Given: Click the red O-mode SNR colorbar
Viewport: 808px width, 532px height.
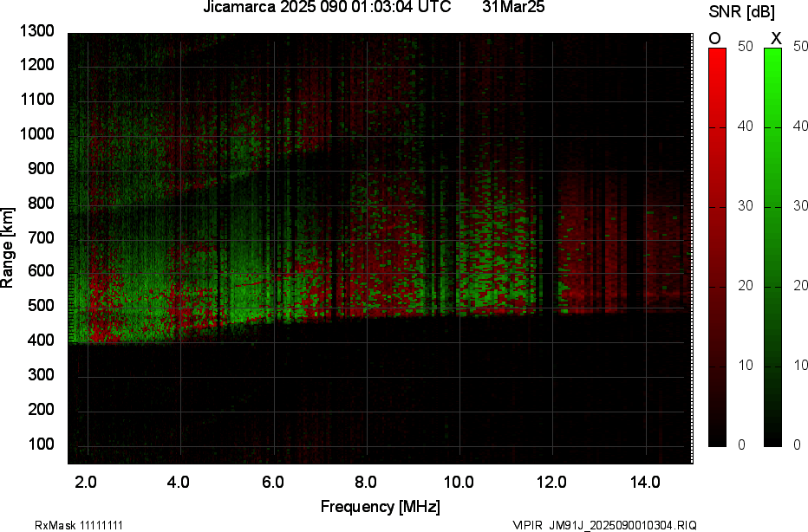Looking at the screenshot, I should click(717, 247).
